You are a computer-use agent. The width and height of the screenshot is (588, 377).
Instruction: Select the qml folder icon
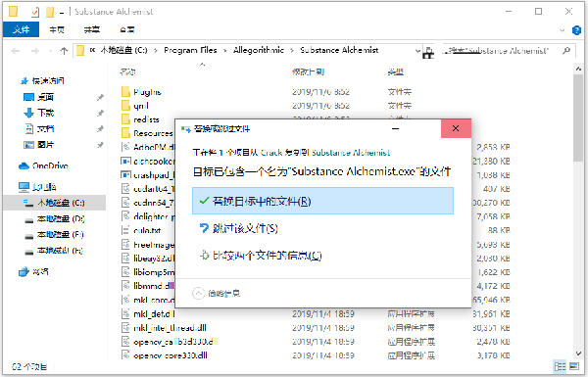click(126, 106)
